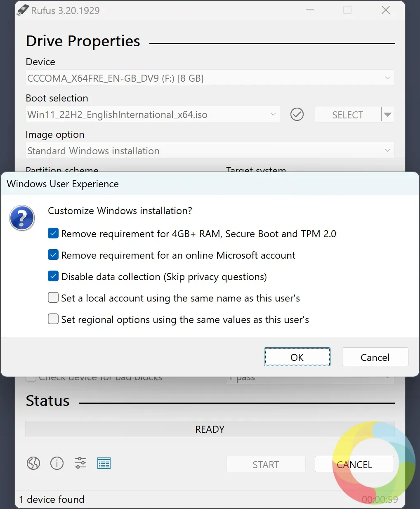This screenshot has height=509, width=420.
Task: Enable Set a local account option
Action: tap(53, 298)
